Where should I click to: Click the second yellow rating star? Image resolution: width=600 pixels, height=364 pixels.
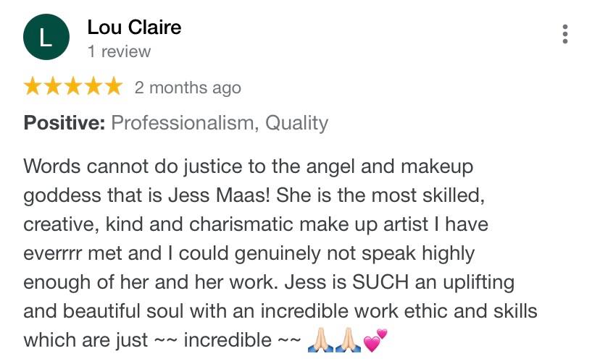[x=54, y=88]
